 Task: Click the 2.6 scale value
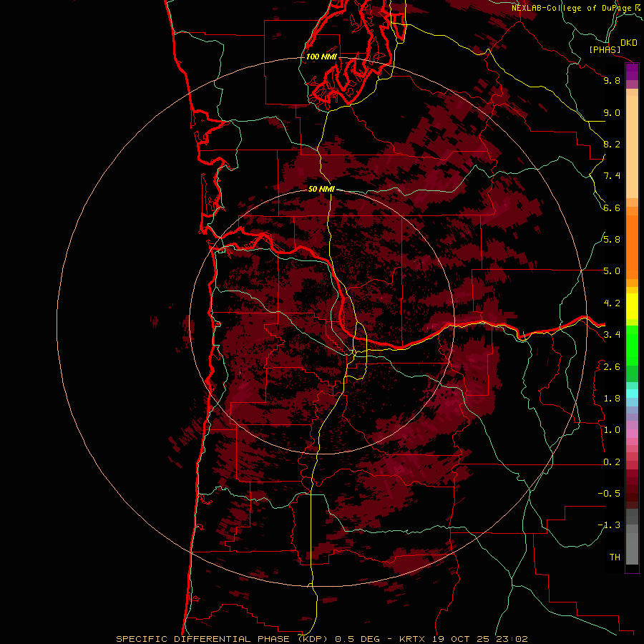612,367
